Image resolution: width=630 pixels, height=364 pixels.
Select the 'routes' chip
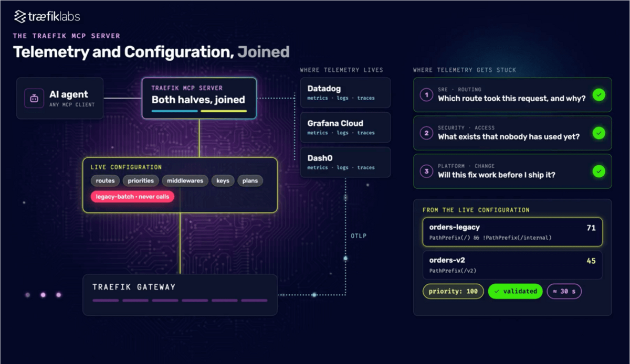[x=106, y=181]
